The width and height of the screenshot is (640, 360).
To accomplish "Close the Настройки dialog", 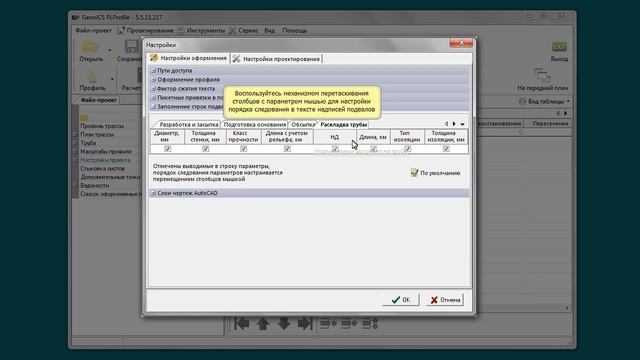I will 461,42.
